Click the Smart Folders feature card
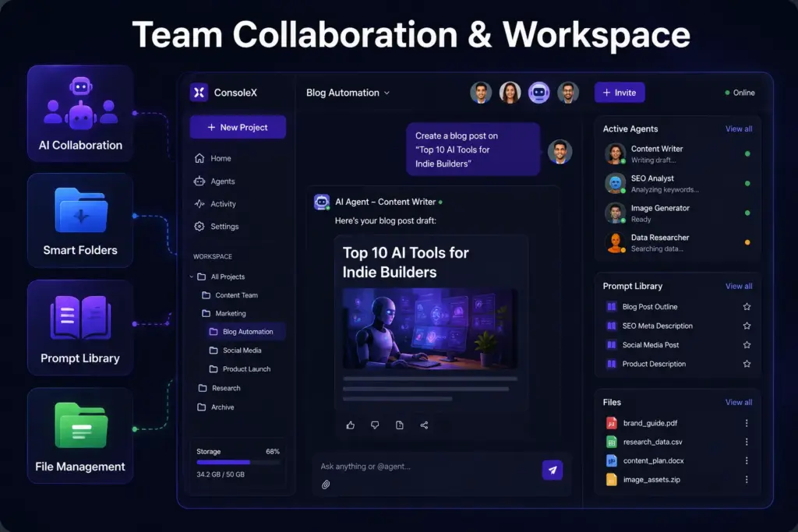 point(80,220)
